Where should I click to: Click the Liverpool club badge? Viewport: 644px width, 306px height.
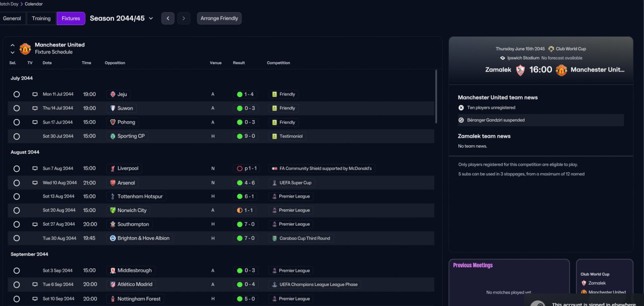pos(113,168)
